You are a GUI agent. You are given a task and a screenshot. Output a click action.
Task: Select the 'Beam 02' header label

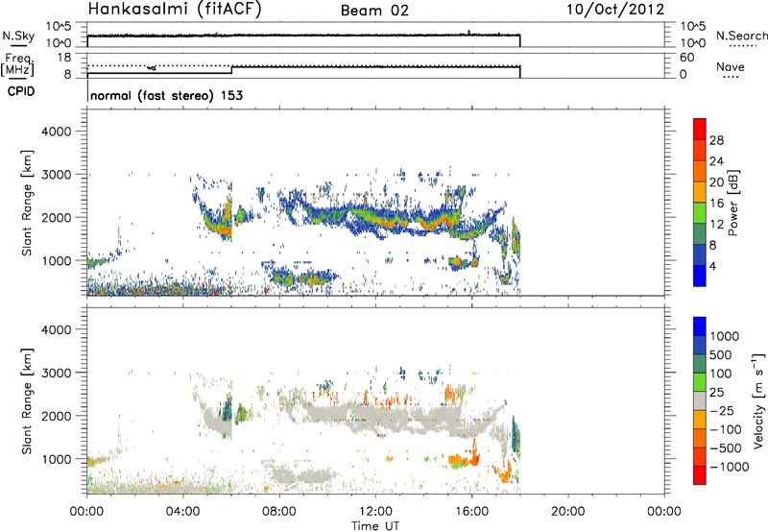pyautogui.click(x=374, y=11)
